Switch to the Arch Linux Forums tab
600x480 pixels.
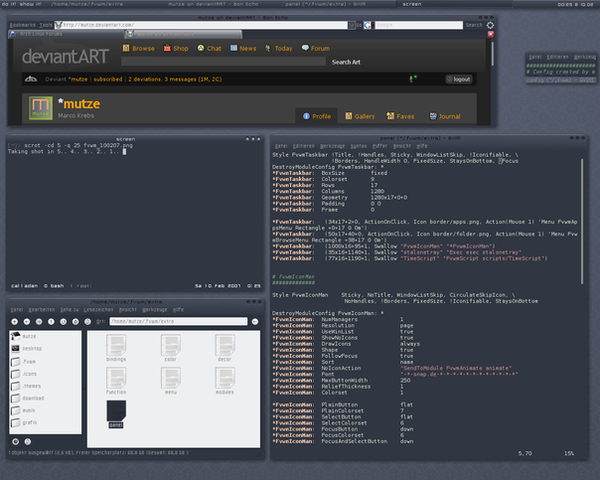coord(67,34)
